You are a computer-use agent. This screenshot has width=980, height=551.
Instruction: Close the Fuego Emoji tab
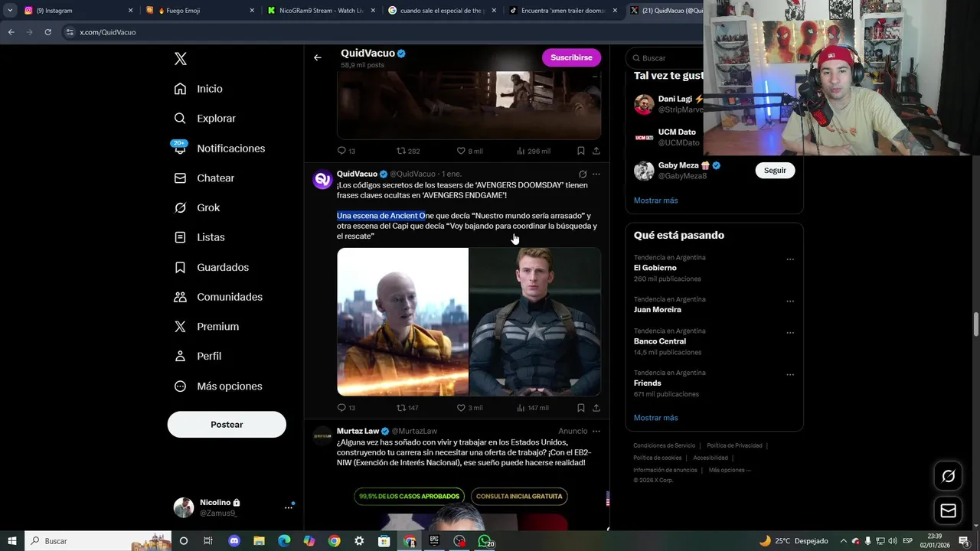click(x=252, y=11)
